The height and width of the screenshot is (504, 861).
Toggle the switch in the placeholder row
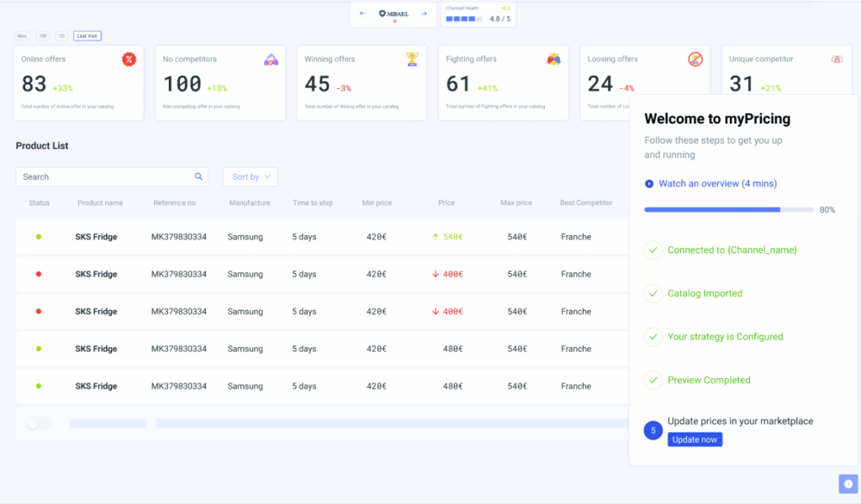point(39,423)
